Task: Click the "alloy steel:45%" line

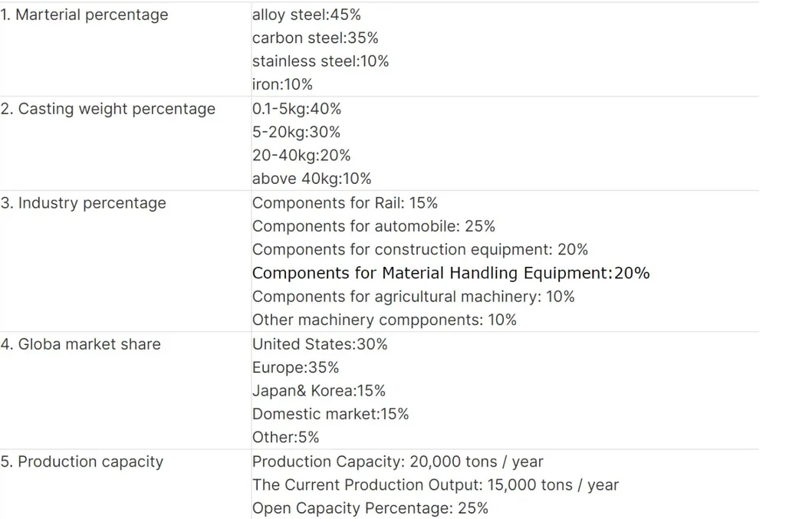Action: 306,15
